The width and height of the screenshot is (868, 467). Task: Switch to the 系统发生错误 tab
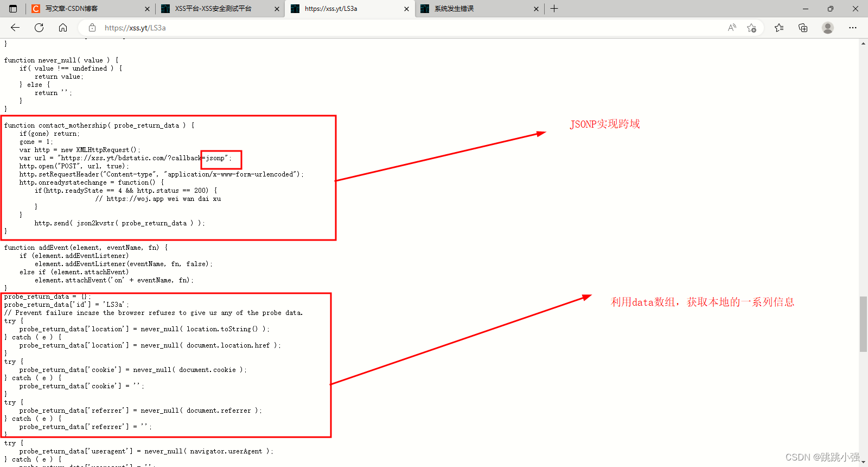click(x=480, y=9)
